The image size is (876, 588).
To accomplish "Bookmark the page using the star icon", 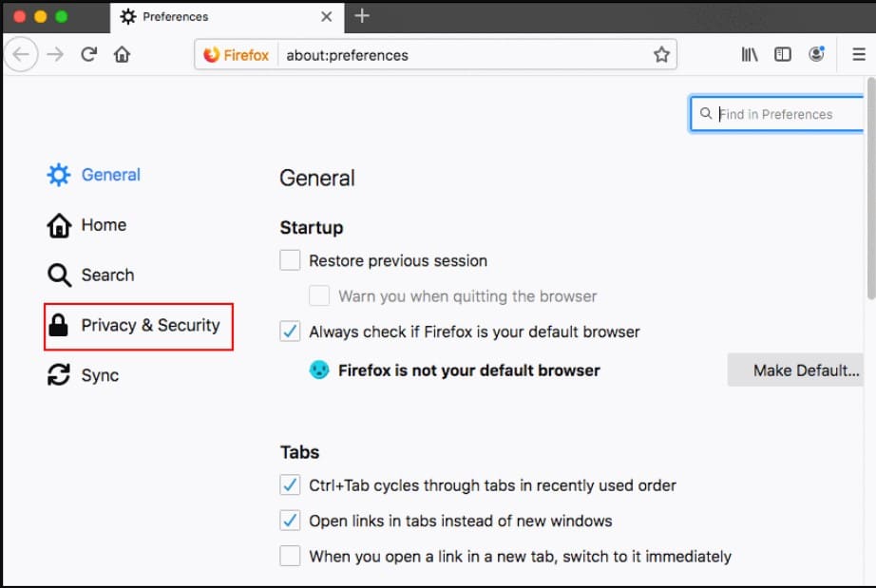I will tap(661, 54).
